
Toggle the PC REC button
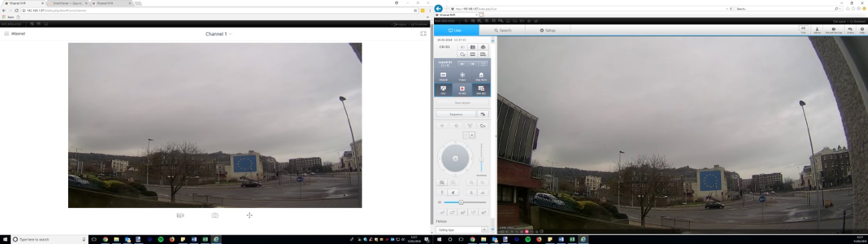pyautogui.click(x=462, y=89)
